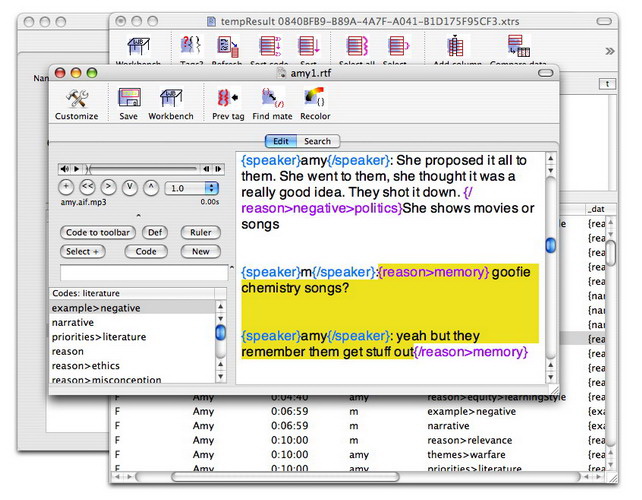Click Add column in the results toolbar
Screen dimensions: 642x500
coord(456,48)
